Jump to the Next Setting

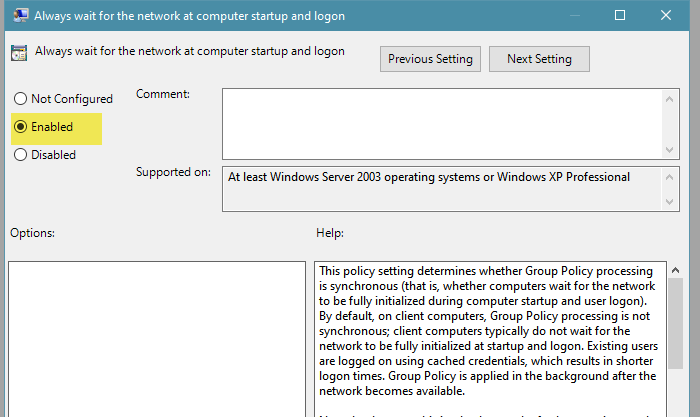[x=539, y=59]
